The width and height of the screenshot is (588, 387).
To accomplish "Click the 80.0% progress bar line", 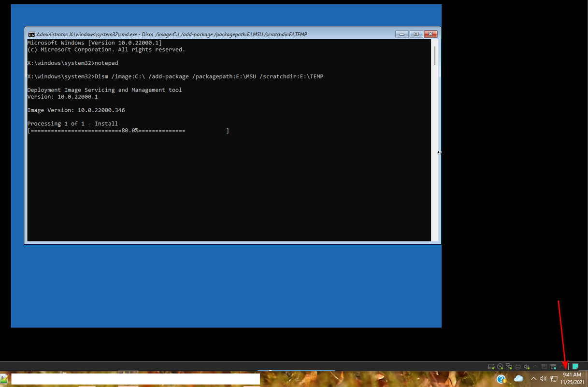I will point(129,131).
